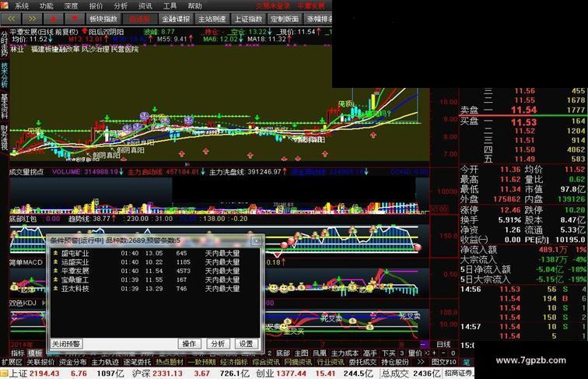Switch to the 基本资料 side tab
This screenshot has height=379, width=588.
pyautogui.click(x=4, y=106)
